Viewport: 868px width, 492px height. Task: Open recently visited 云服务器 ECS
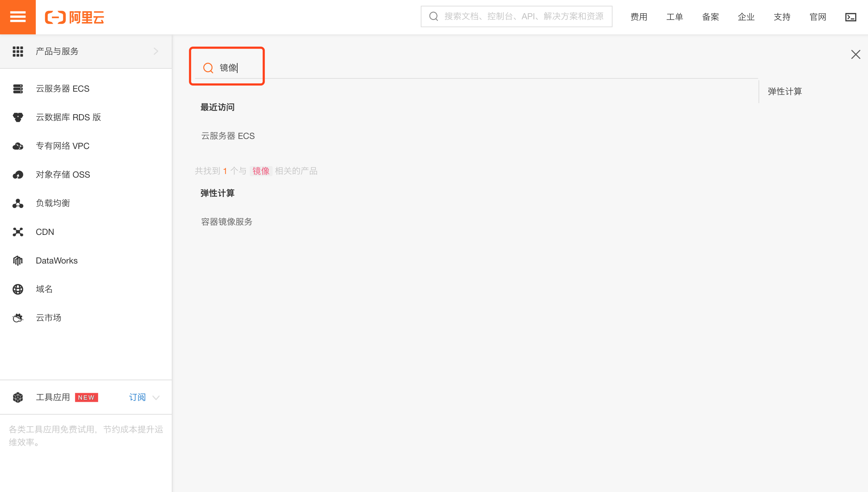(228, 136)
